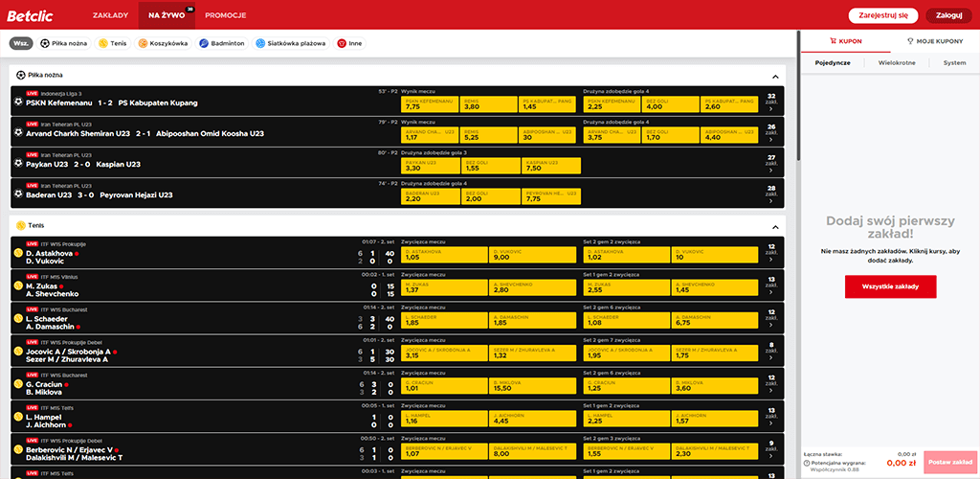Filter by Piłka nożna sport chip

pyautogui.click(x=65, y=44)
